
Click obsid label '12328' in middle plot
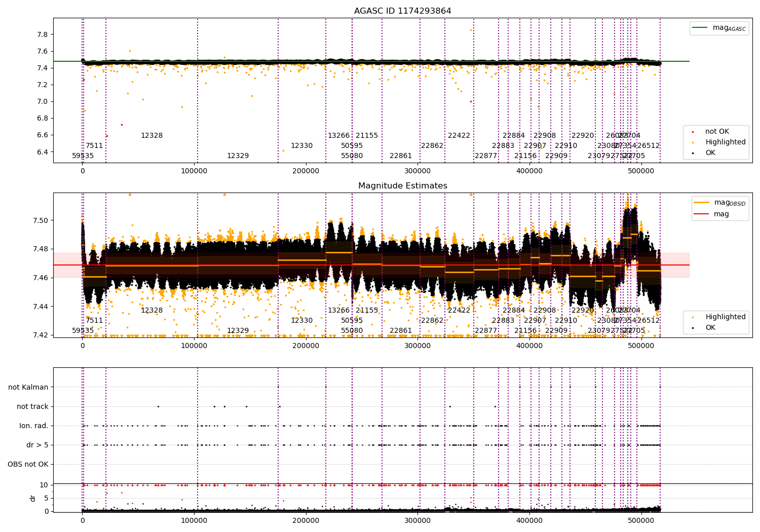tap(151, 311)
